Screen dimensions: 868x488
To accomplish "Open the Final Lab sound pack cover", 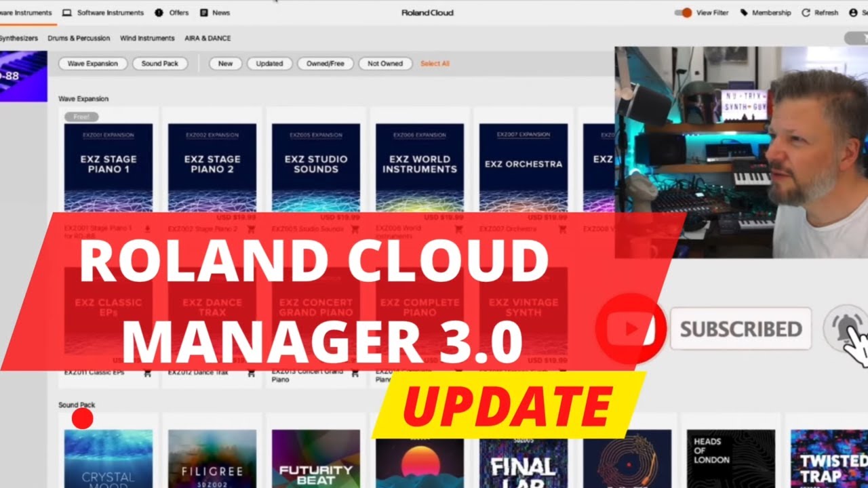I will coord(524,462).
